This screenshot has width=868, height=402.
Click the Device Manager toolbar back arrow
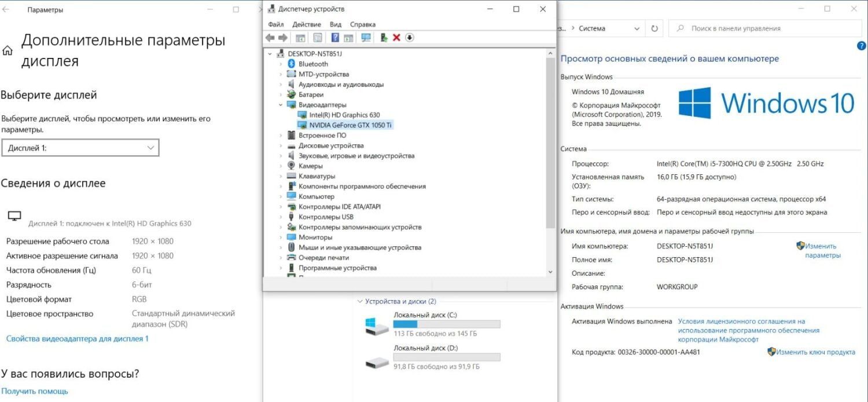coord(270,38)
